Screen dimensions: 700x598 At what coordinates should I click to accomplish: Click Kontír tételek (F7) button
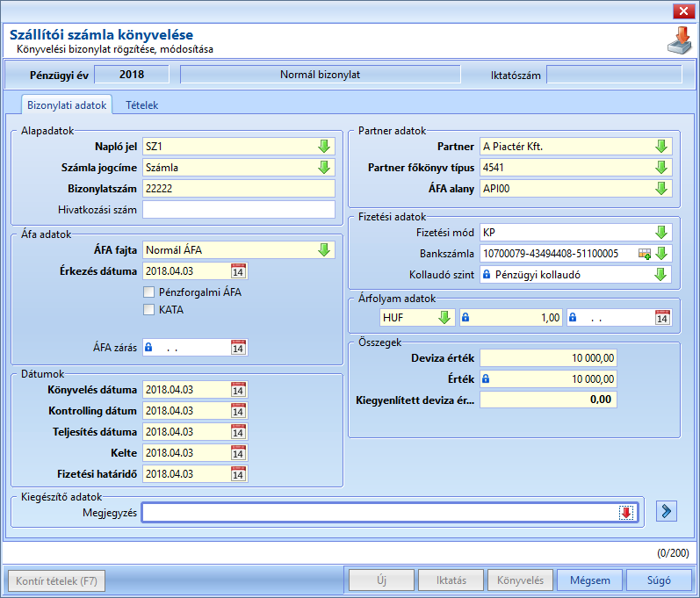click(56, 581)
